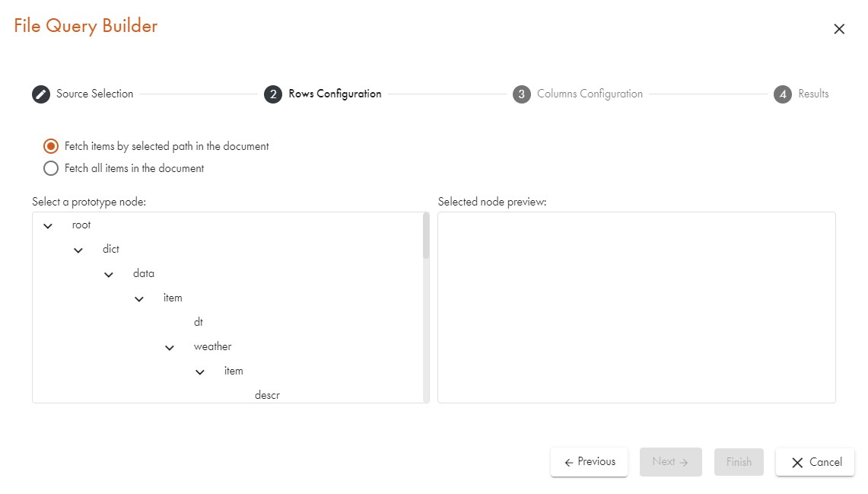This screenshot has width=868, height=494.
Task: Select the descr node in tree
Action: click(x=267, y=395)
